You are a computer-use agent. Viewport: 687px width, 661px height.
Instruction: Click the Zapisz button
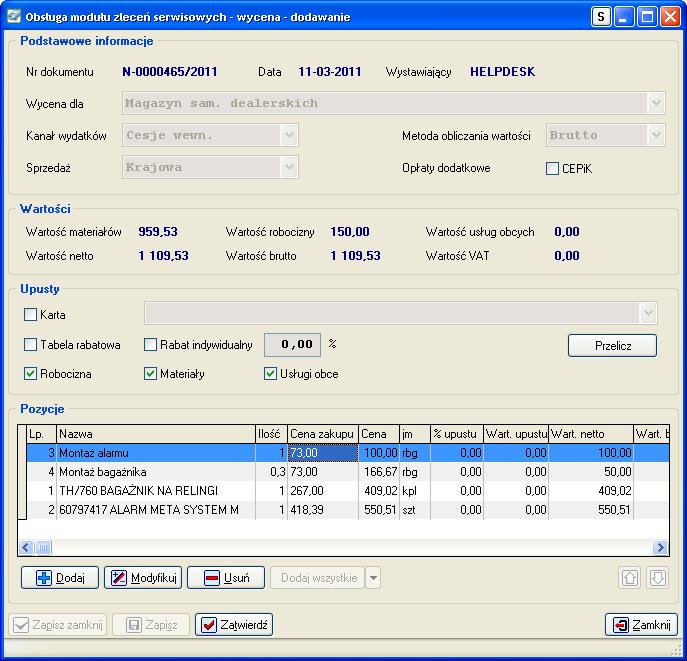point(151,625)
